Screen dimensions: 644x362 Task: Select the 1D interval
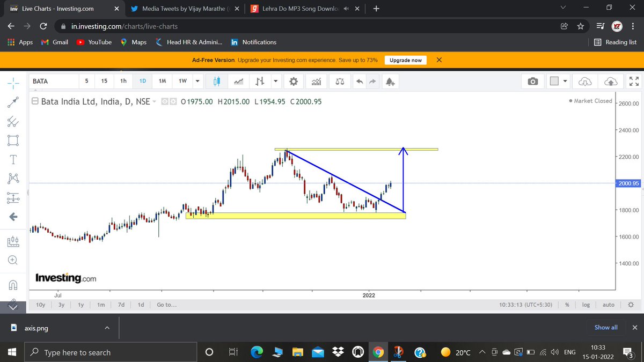(x=143, y=81)
